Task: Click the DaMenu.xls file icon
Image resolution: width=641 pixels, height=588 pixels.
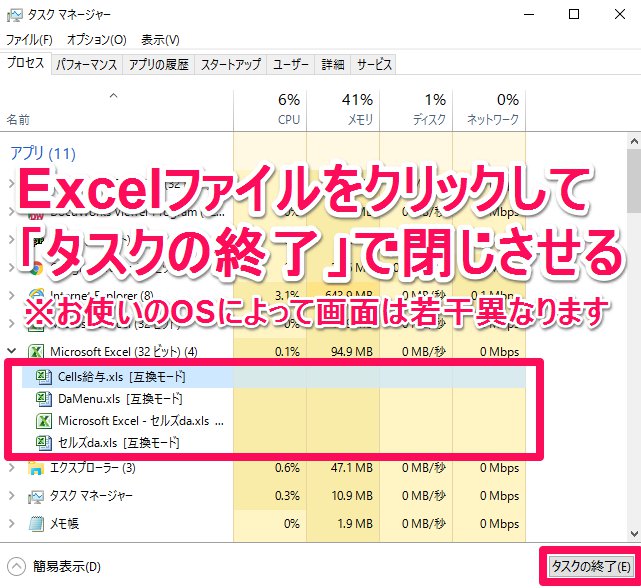Action: click(x=43, y=399)
